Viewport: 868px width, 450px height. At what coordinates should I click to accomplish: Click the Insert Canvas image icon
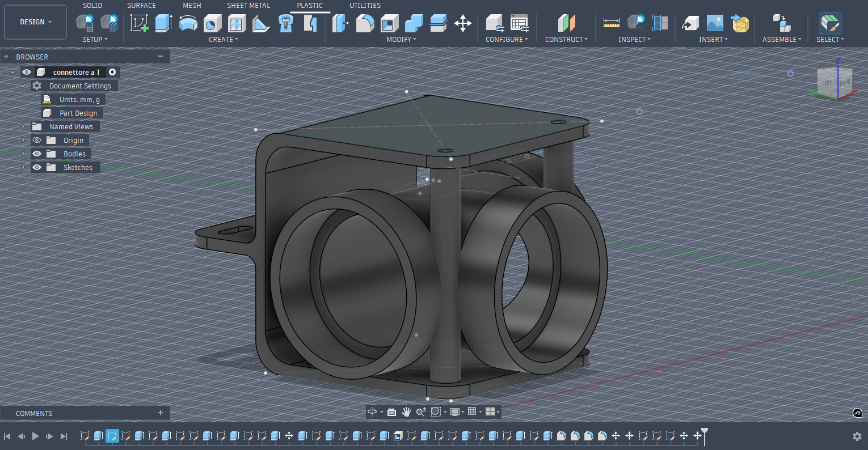tap(715, 23)
